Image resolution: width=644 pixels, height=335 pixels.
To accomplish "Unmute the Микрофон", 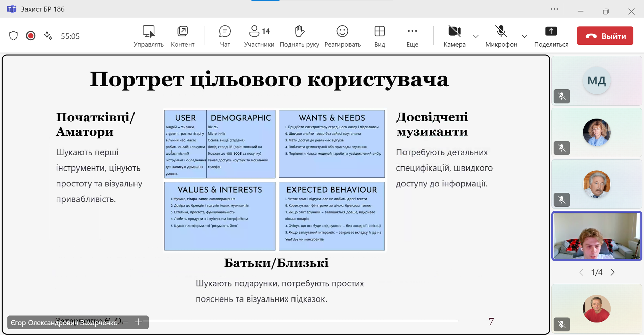I will tap(501, 36).
